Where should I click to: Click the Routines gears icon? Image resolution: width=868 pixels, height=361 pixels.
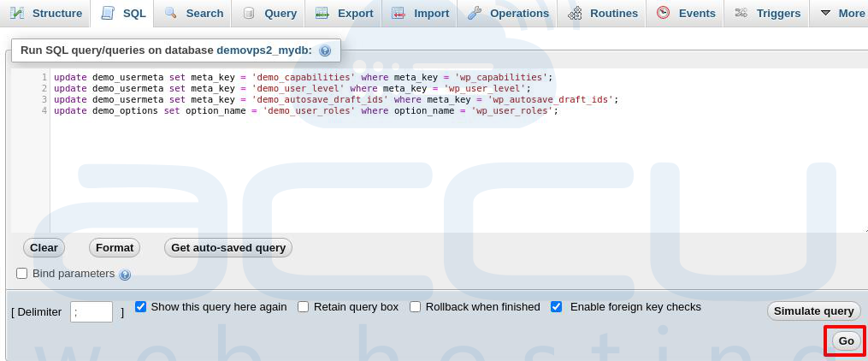[x=576, y=13]
